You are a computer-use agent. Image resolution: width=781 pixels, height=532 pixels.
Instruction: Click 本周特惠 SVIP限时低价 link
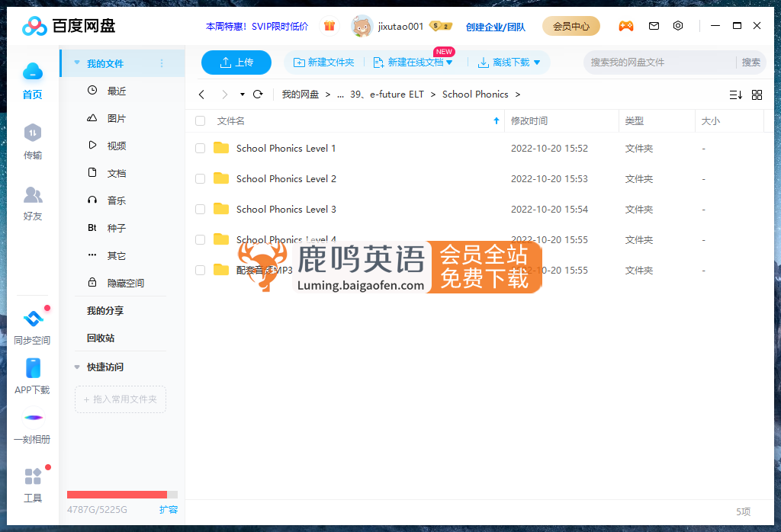tap(257, 27)
